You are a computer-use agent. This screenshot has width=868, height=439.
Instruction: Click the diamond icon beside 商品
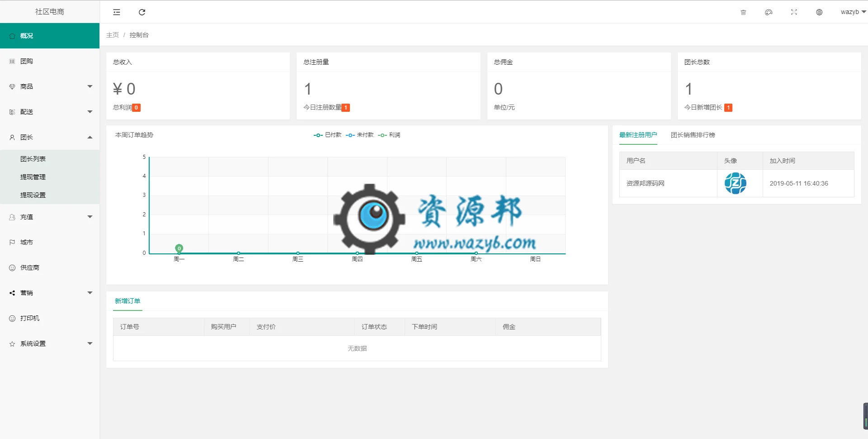pyautogui.click(x=12, y=86)
